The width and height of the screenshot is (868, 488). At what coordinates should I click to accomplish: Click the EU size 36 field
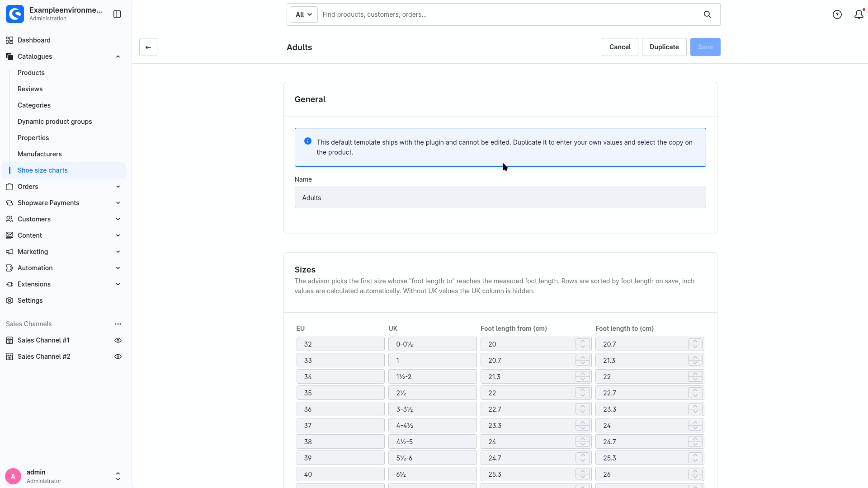(x=340, y=409)
